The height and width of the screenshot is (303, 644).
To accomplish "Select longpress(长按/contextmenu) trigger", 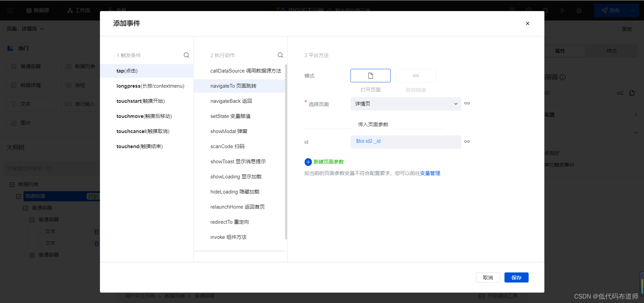I will pyautogui.click(x=147, y=86).
